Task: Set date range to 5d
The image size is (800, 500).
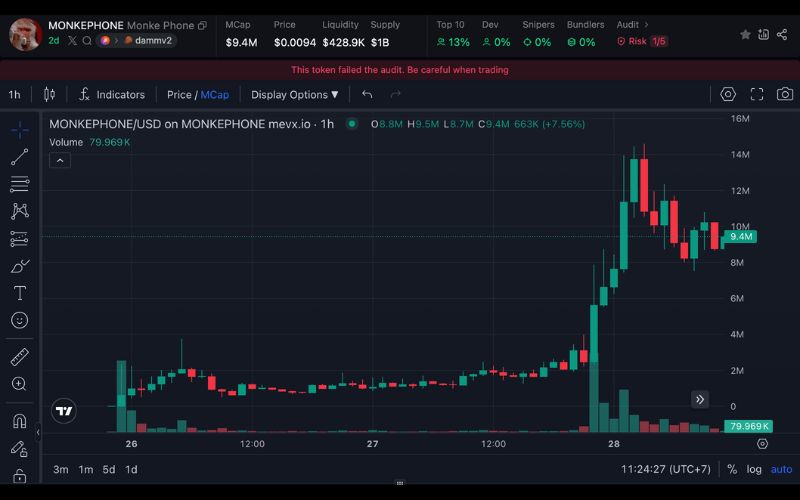Action: coord(109,469)
